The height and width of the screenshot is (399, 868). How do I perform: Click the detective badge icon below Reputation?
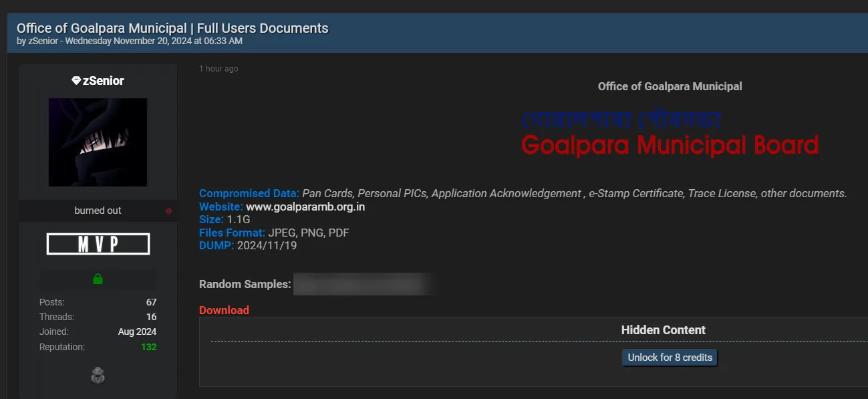click(98, 375)
